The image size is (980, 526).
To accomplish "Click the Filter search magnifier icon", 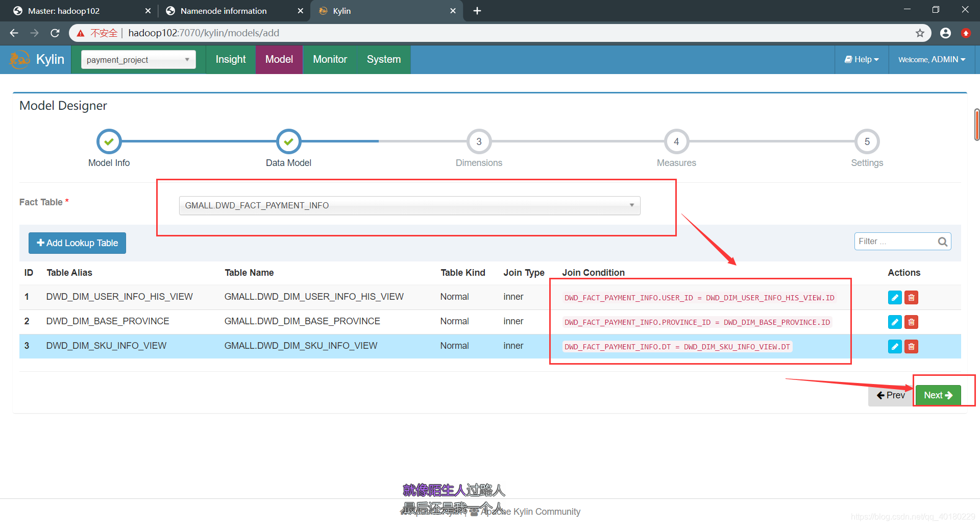I will point(942,242).
